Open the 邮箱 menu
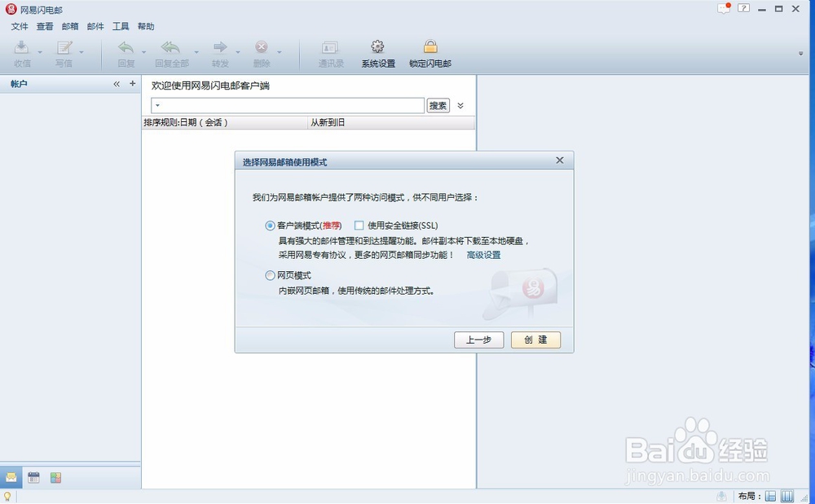This screenshot has height=504, width=815. coord(69,27)
